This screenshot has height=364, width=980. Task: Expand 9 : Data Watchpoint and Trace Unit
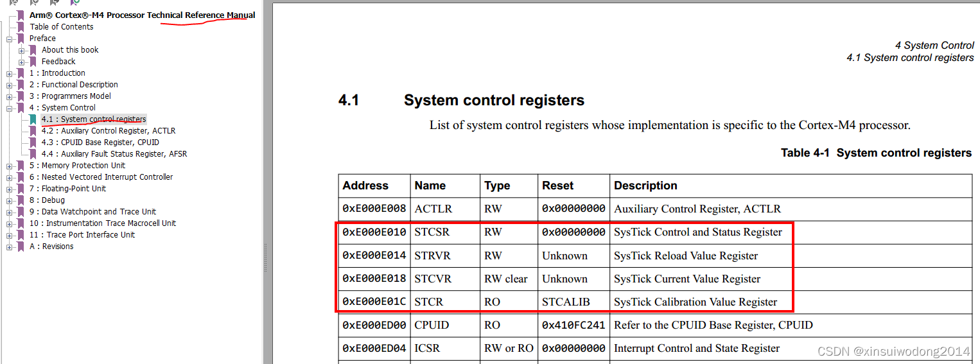10,212
